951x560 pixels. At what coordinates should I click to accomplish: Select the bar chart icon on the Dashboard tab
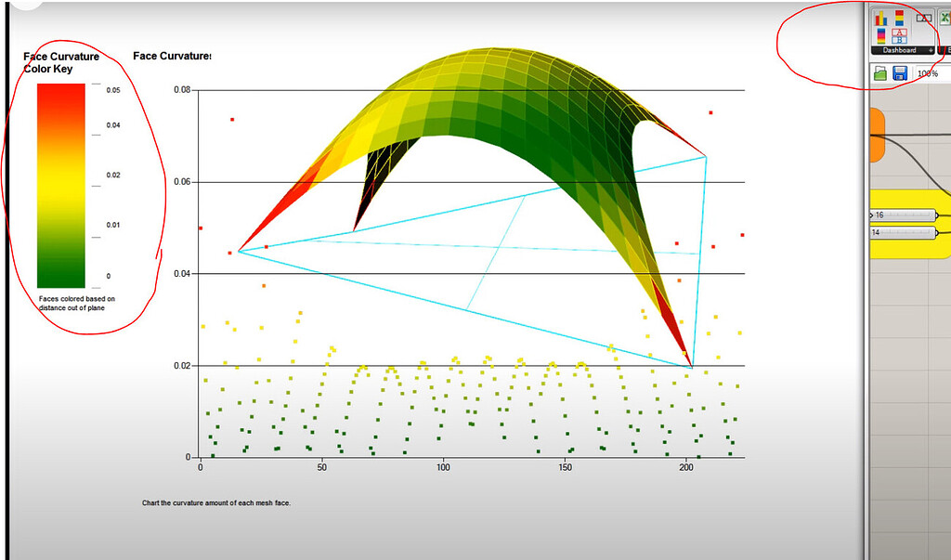tap(883, 18)
